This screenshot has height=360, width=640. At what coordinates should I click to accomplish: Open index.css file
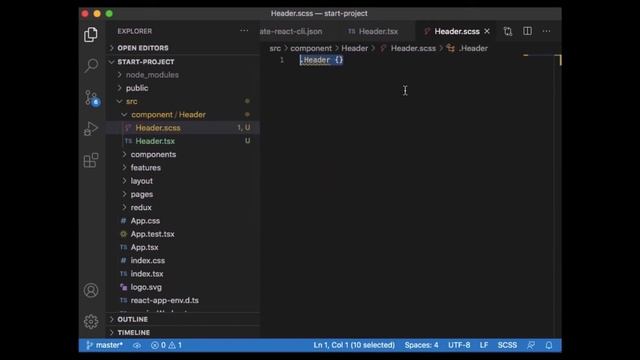(x=182, y=260)
